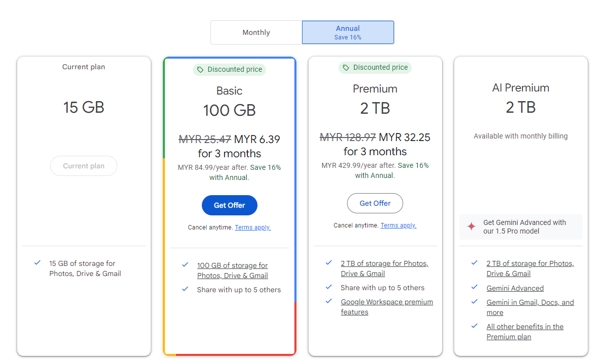This screenshot has height=364, width=607.
Task: Click Cancel anytime text in Premium card
Action: click(356, 225)
